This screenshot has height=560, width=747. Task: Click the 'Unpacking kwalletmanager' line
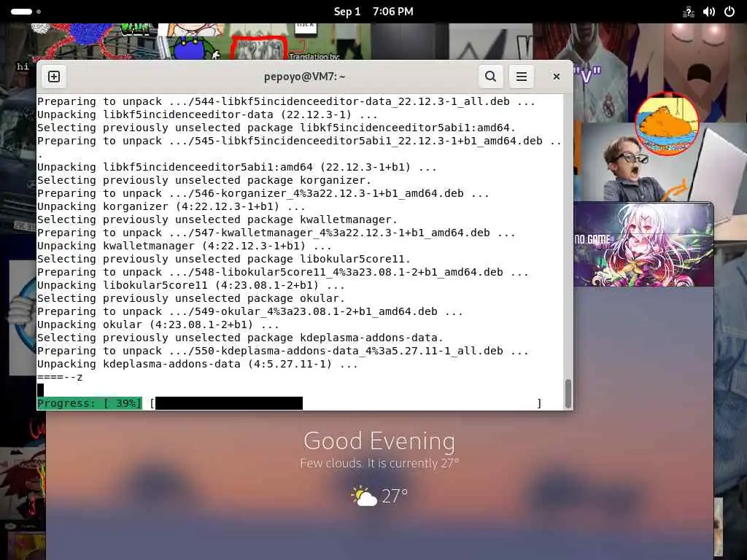[x=184, y=246]
